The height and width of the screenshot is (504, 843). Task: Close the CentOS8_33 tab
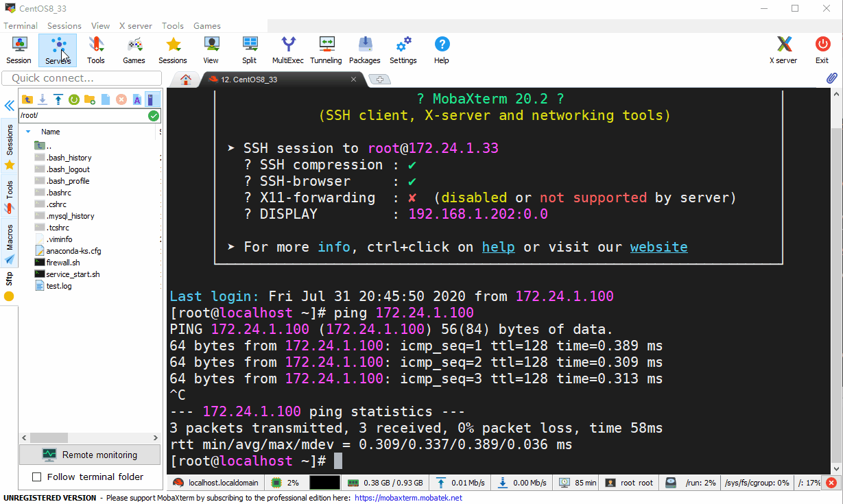click(354, 80)
